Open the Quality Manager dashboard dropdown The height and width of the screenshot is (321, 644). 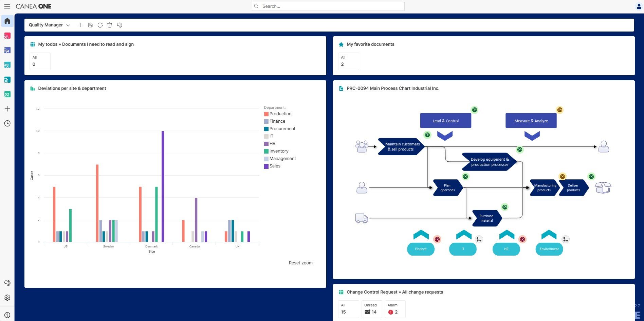[68, 25]
